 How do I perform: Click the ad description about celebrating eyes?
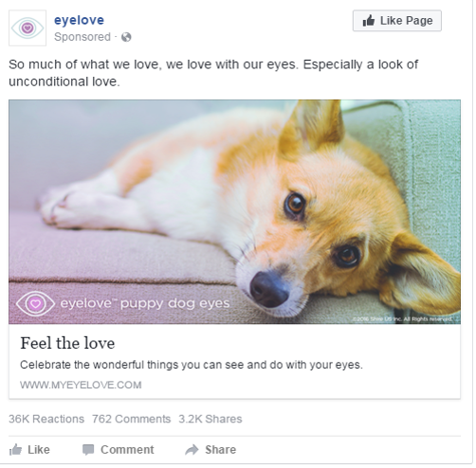192,365
